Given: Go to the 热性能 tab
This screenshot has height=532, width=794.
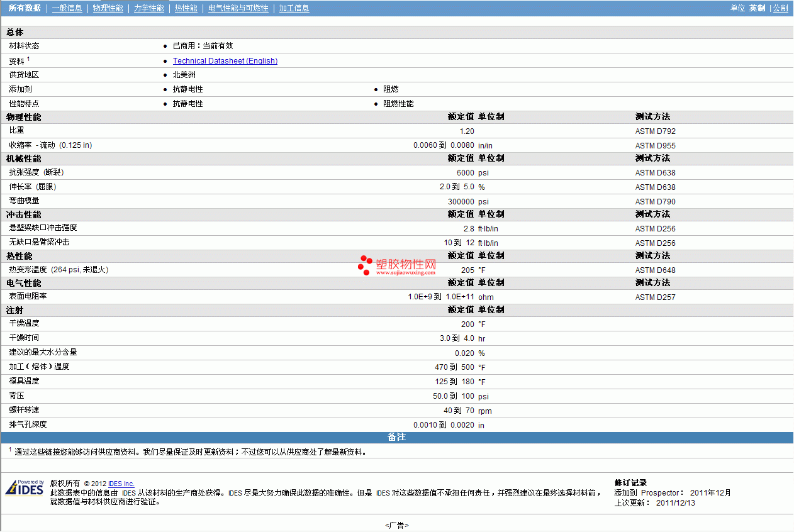Looking at the screenshot, I should [186, 8].
